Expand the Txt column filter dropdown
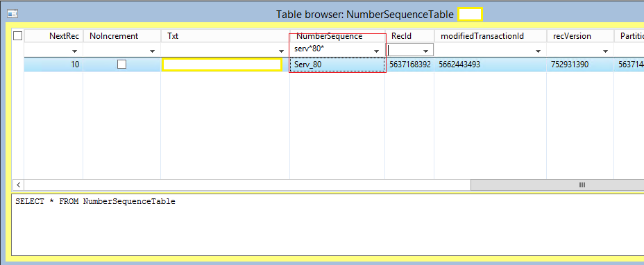This screenshot has width=644, height=265. click(x=281, y=51)
